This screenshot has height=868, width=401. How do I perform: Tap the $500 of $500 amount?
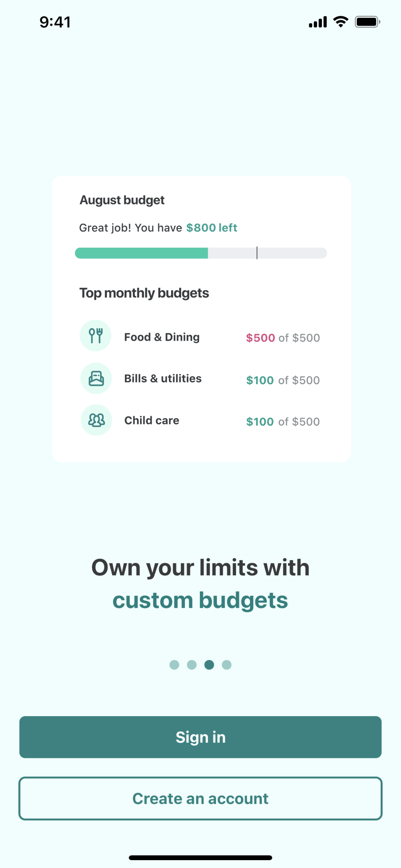click(283, 338)
